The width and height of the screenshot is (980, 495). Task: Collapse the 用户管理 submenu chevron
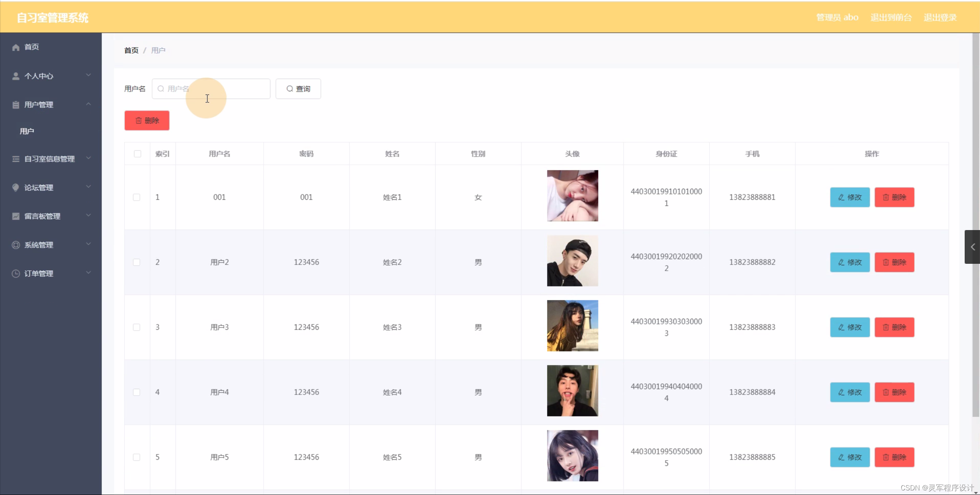tap(88, 104)
